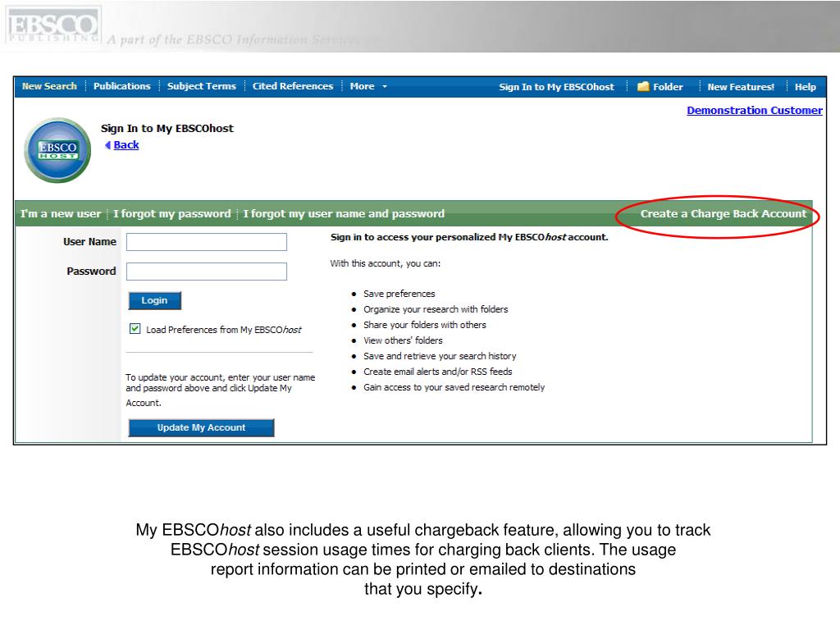Click 'Gain access to your saved research remotely'
Image resolution: width=840 pixels, height=630 pixels.
pos(454,387)
